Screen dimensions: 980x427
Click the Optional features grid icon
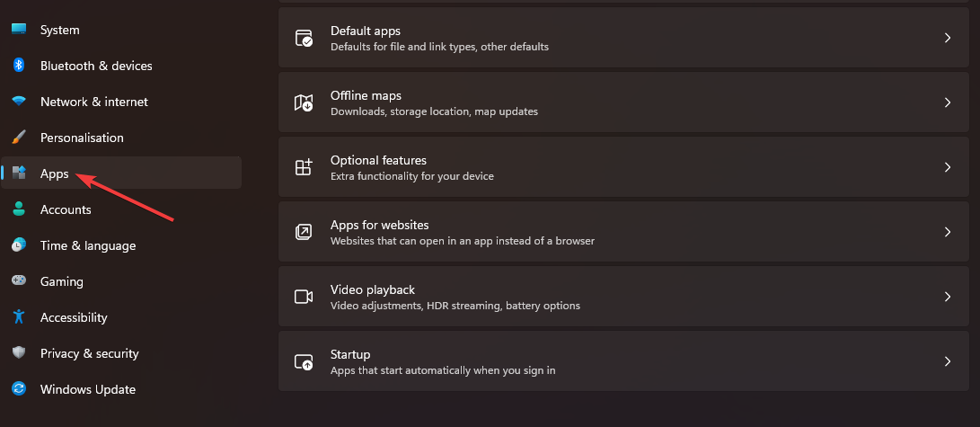tap(304, 167)
